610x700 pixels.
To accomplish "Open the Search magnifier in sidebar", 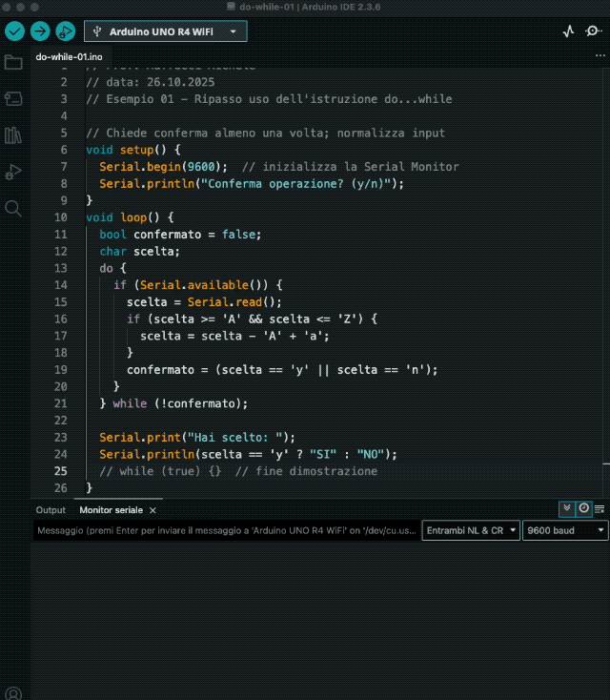I will point(13,208).
